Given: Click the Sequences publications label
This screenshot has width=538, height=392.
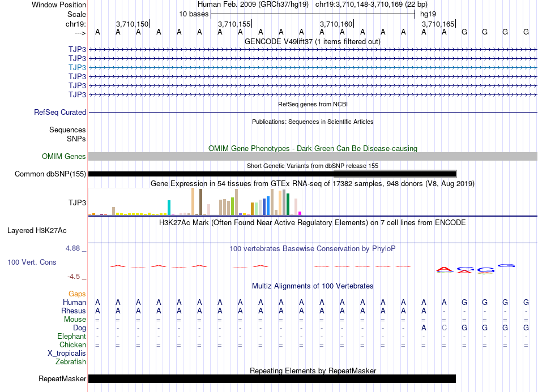Looking at the screenshot, I should point(67,130).
